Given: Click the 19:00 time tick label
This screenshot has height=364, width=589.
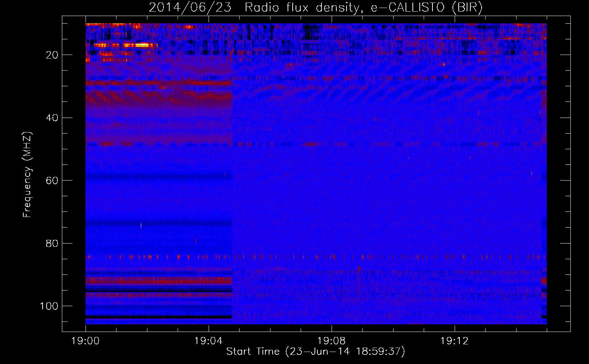Looking at the screenshot, I should [x=86, y=341].
